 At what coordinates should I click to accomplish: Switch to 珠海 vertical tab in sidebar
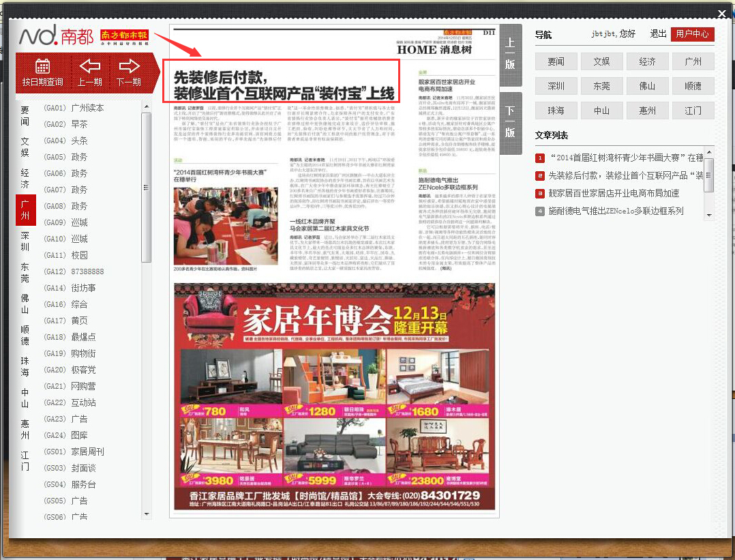pyautogui.click(x=25, y=367)
